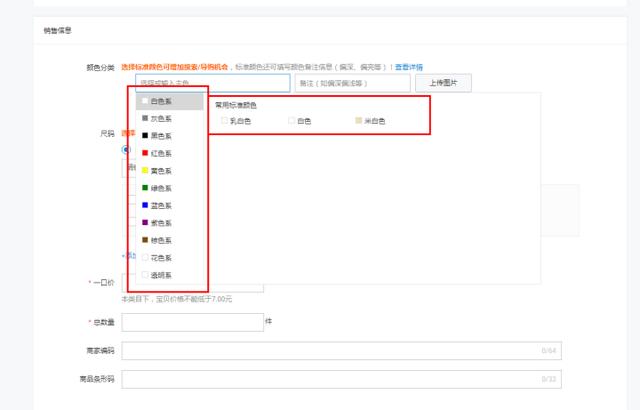Image resolution: width=640 pixels, height=410 pixels.
Task: Select 蓝色系 color family
Action: tap(170, 206)
